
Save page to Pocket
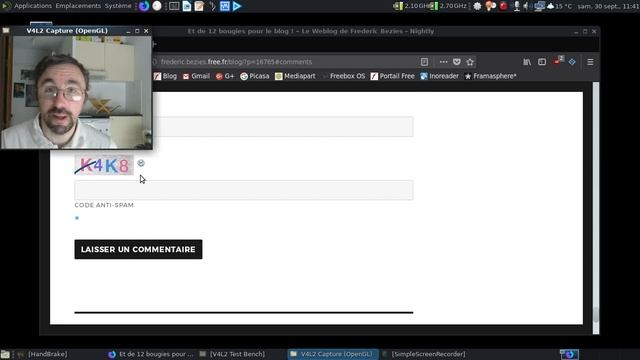457,62
